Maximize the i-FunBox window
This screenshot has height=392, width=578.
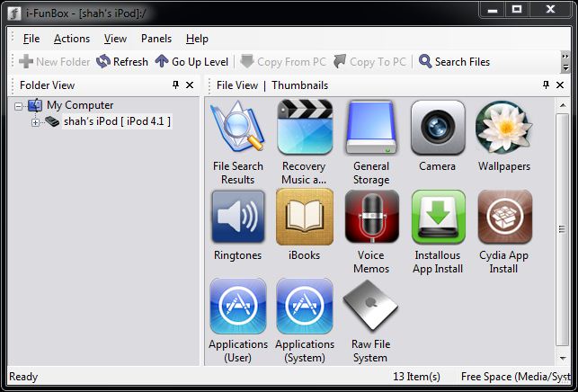[x=517, y=9]
